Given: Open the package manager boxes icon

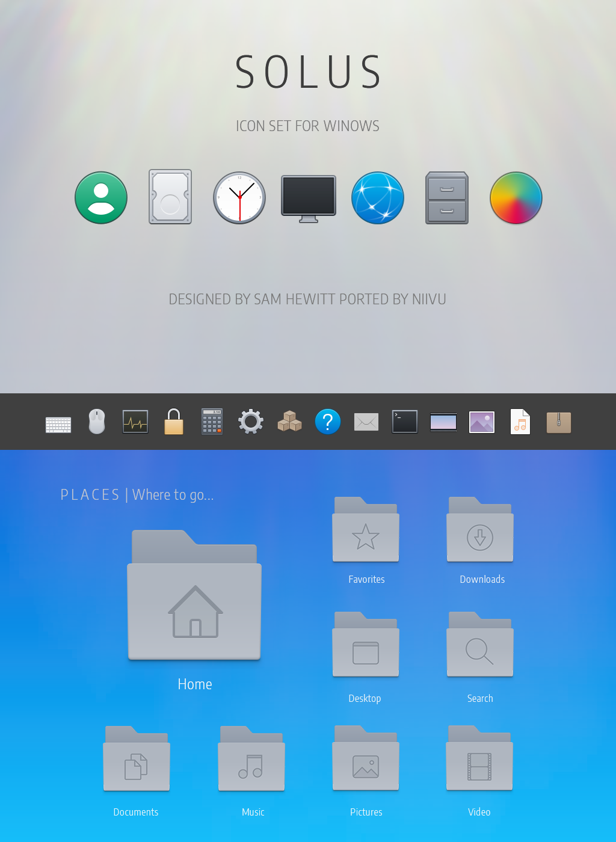Looking at the screenshot, I should tap(289, 422).
